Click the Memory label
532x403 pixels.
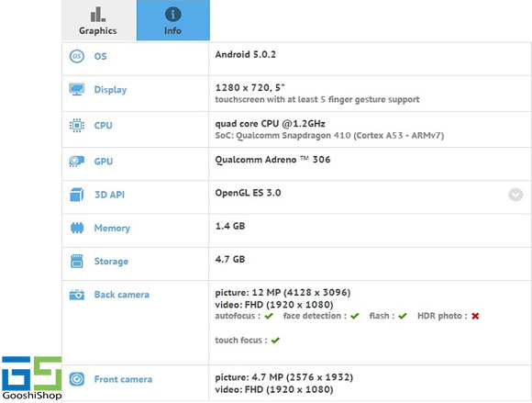112,229
